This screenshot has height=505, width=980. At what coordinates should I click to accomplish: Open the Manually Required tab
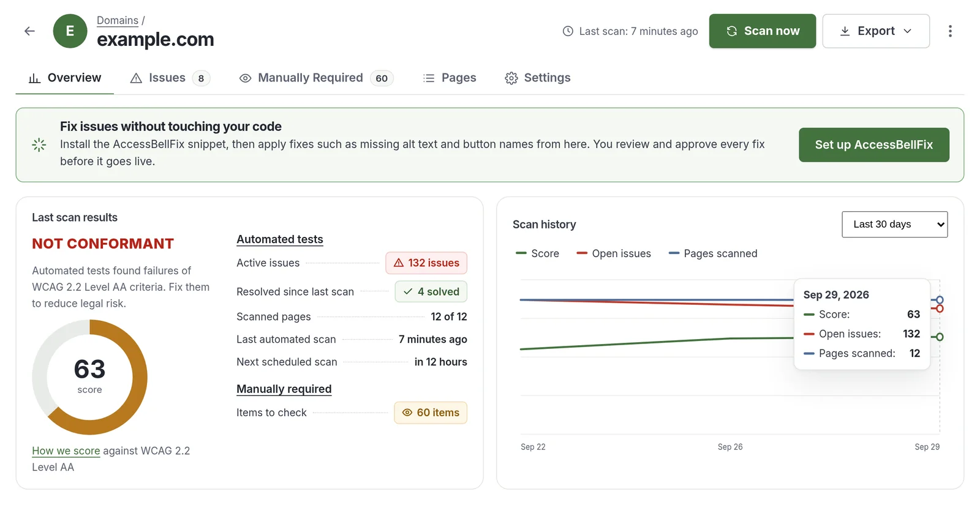(316, 78)
